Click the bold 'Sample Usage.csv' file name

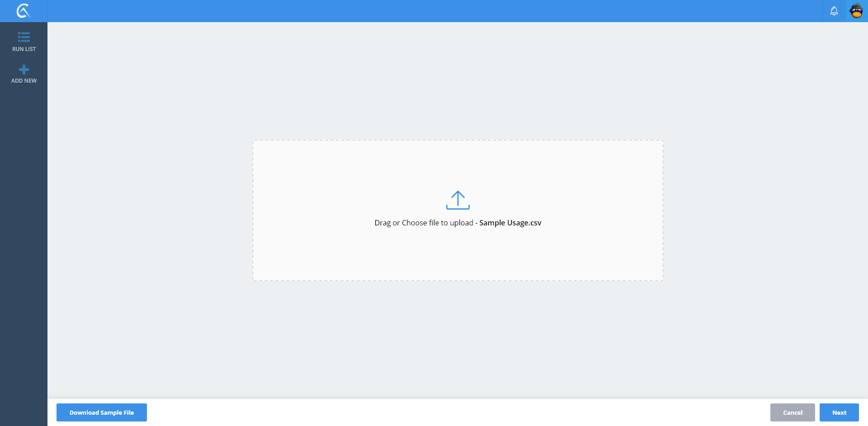[x=510, y=223]
